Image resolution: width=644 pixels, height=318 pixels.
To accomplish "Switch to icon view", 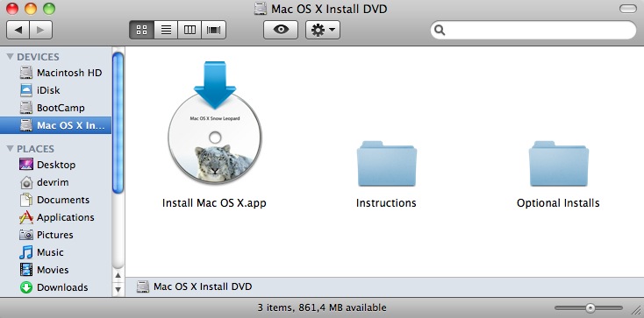I will point(141,30).
